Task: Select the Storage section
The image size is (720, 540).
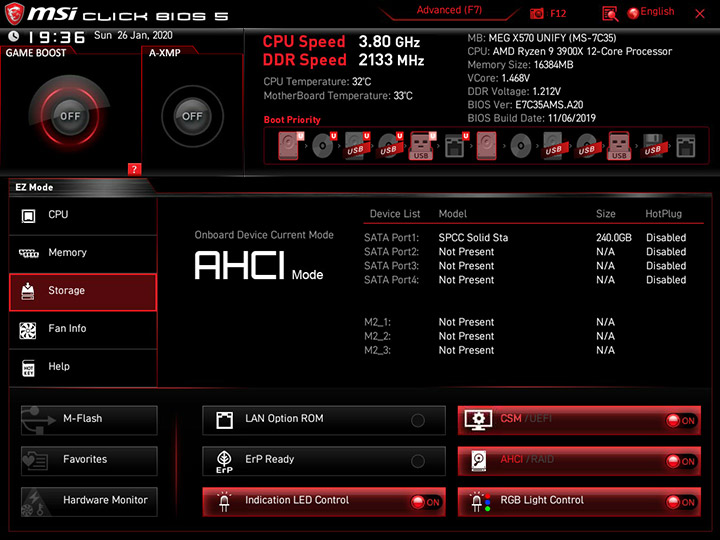Action: coord(83,292)
